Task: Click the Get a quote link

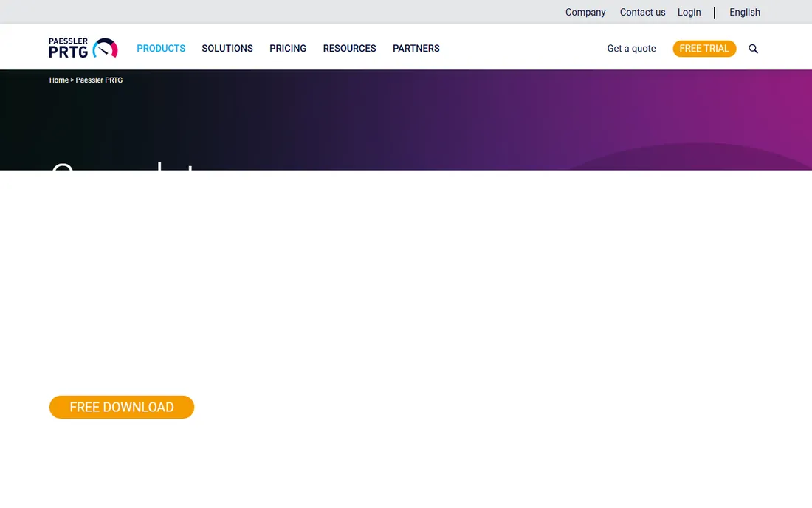Action: 631,48
